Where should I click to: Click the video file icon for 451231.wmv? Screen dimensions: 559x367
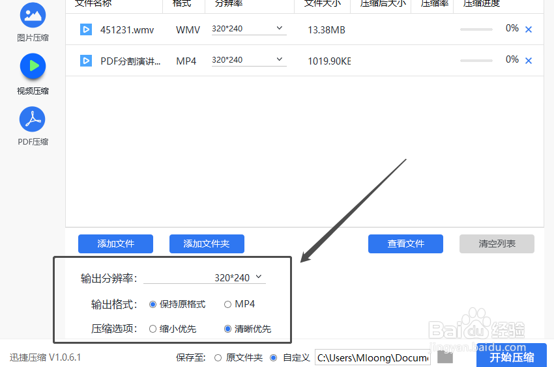tap(86, 30)
